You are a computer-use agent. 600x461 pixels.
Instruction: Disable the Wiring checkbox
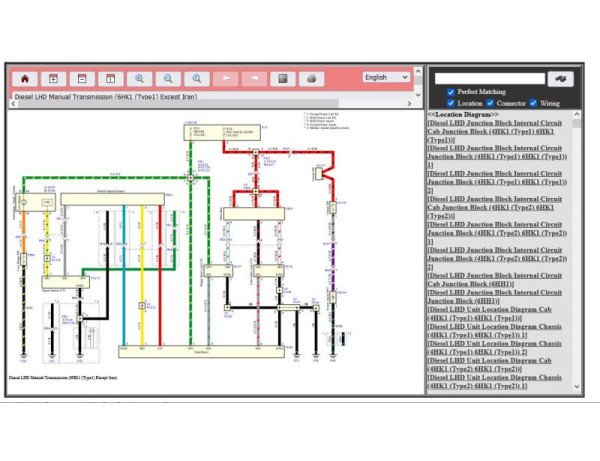[533, 103]
